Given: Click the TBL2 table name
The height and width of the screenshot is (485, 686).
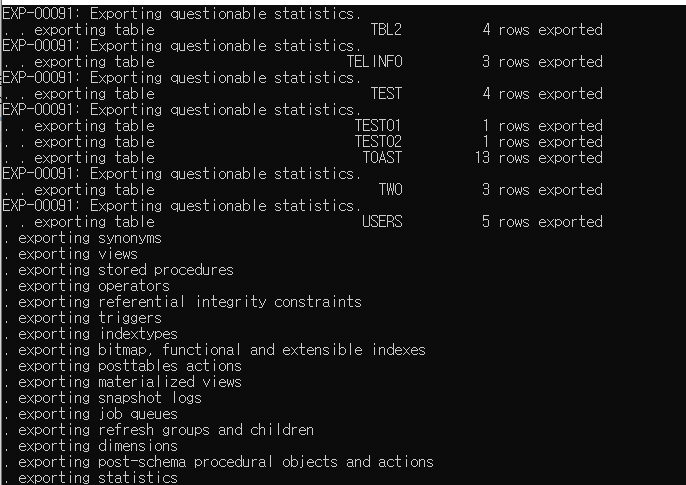Looking at the screenshot, I should pyautogui.click(x=386, y=30).
